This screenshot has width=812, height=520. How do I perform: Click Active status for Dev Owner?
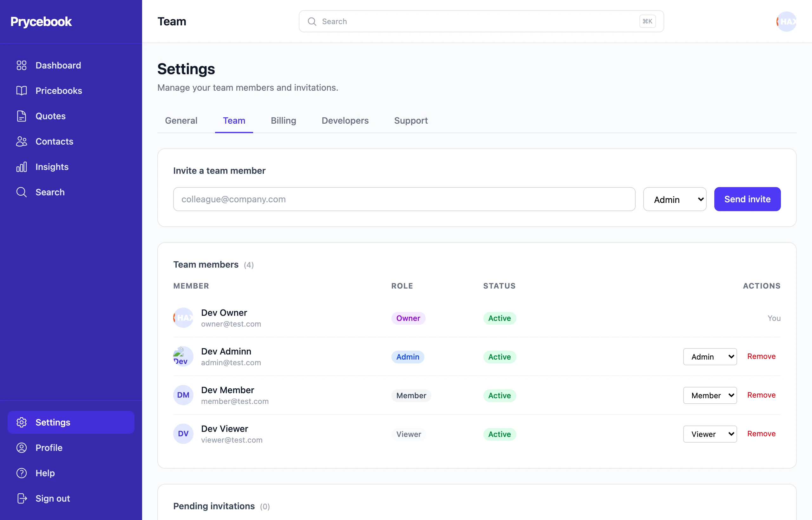499,318
